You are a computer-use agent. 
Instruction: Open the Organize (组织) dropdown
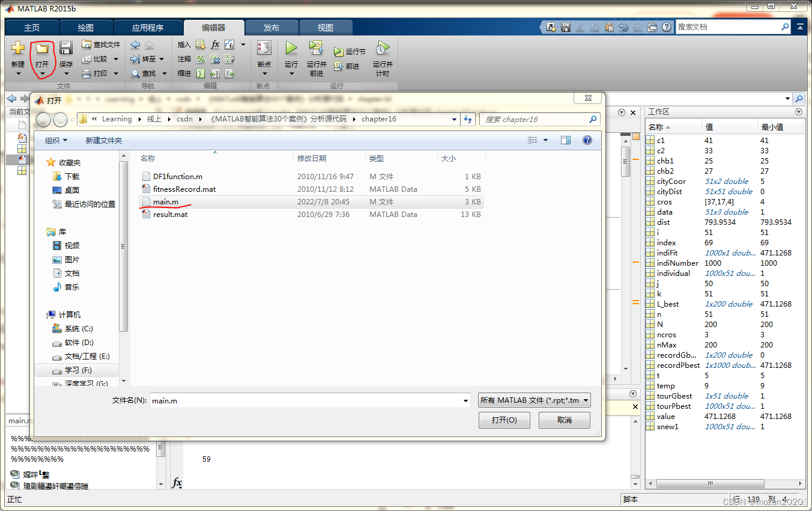pos(56,140)
